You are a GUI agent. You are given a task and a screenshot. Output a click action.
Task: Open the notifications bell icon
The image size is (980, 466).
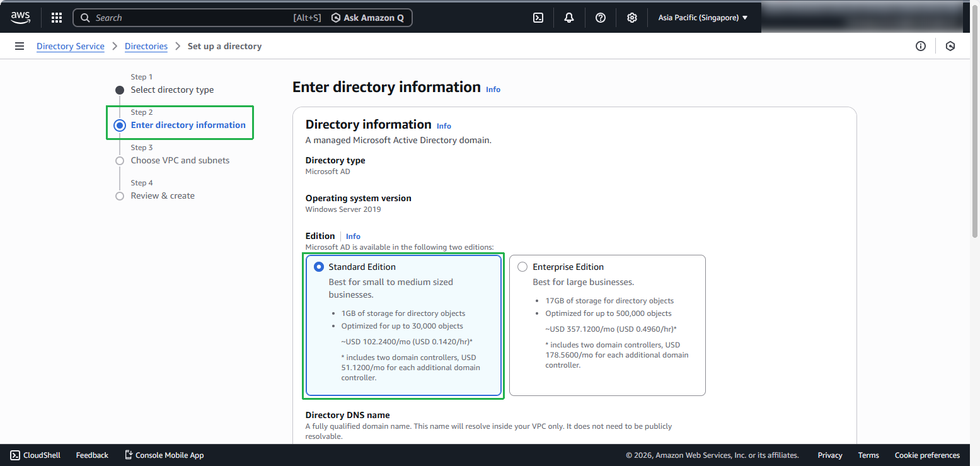tap(569, 18)
